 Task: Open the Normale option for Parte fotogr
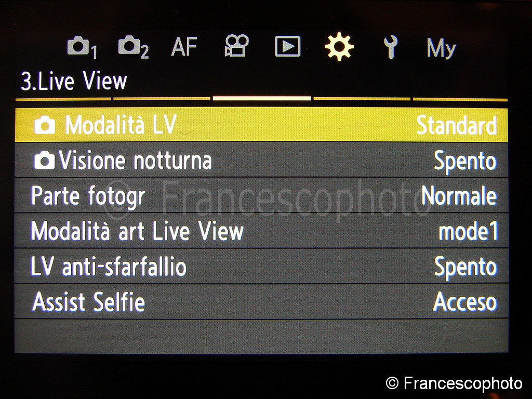(x=459, y=196)
